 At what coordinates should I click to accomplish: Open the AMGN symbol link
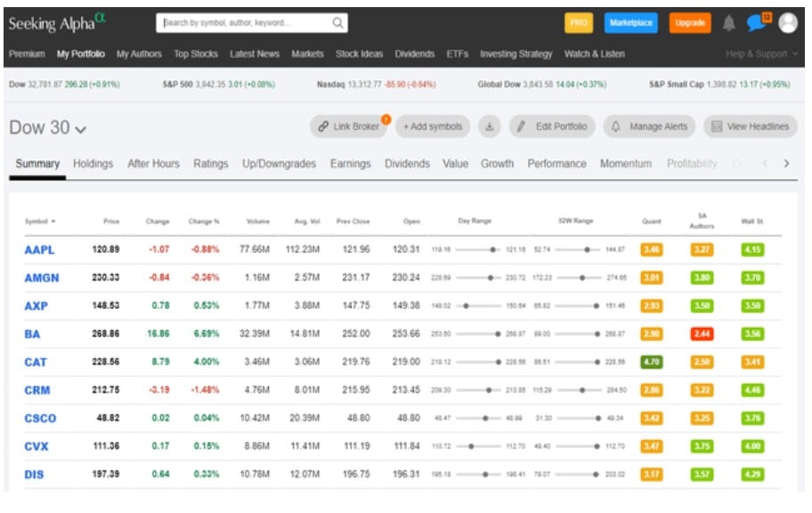click(x=42, y=278)
